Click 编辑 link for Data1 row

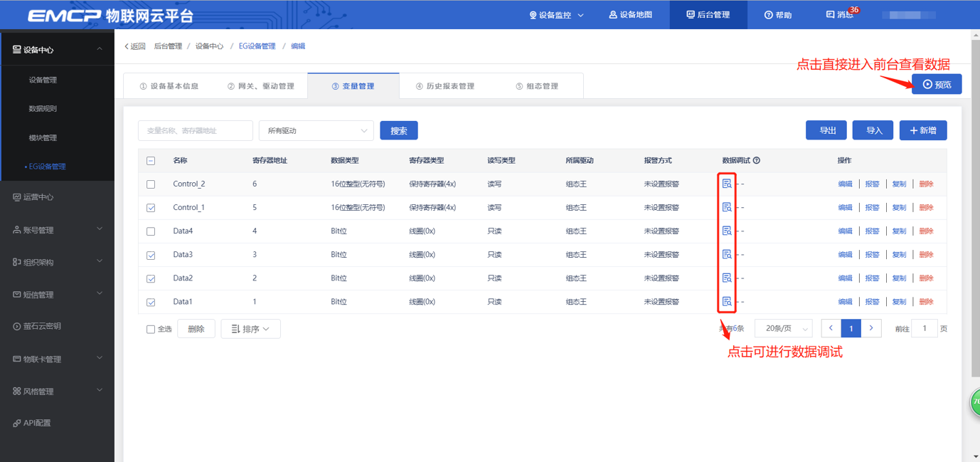coord(845,302)
